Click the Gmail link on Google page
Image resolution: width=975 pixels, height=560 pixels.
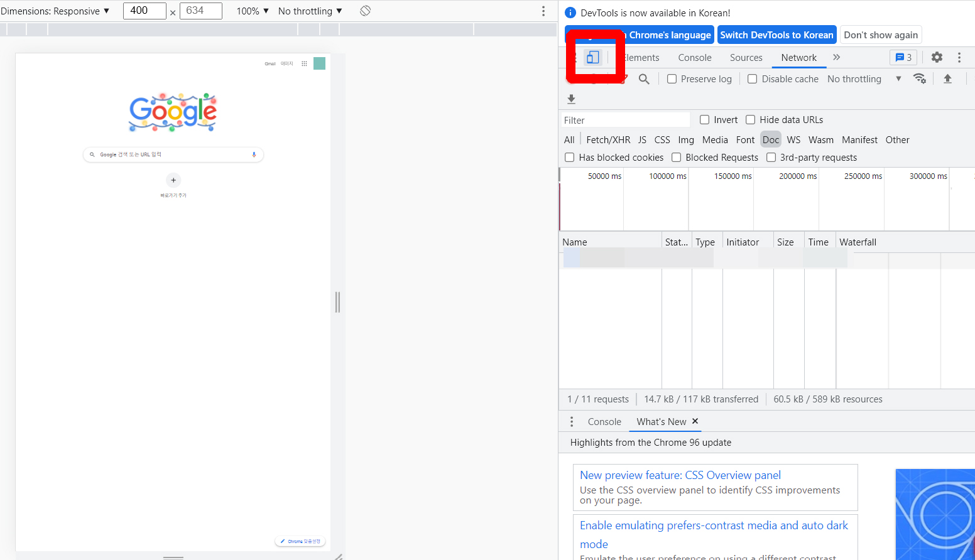tap(270, 63)
